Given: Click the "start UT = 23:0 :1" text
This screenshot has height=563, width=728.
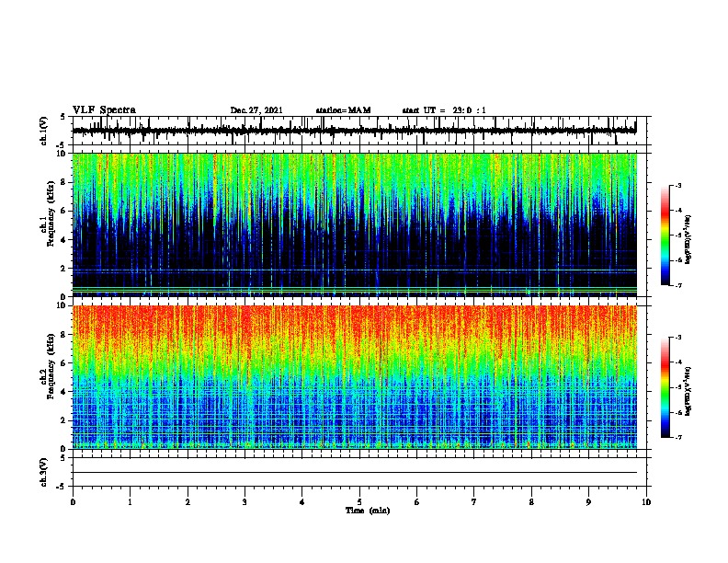Looking at the screenshot, I should pyautogui.click(x=444, y=110).
